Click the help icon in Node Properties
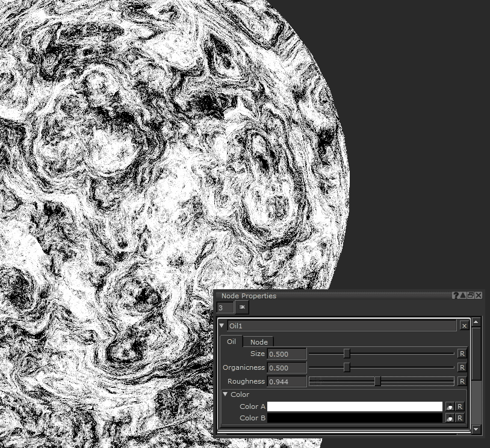Image resolution: width=490 pixels, height=448 pixels. coord(456,295)
